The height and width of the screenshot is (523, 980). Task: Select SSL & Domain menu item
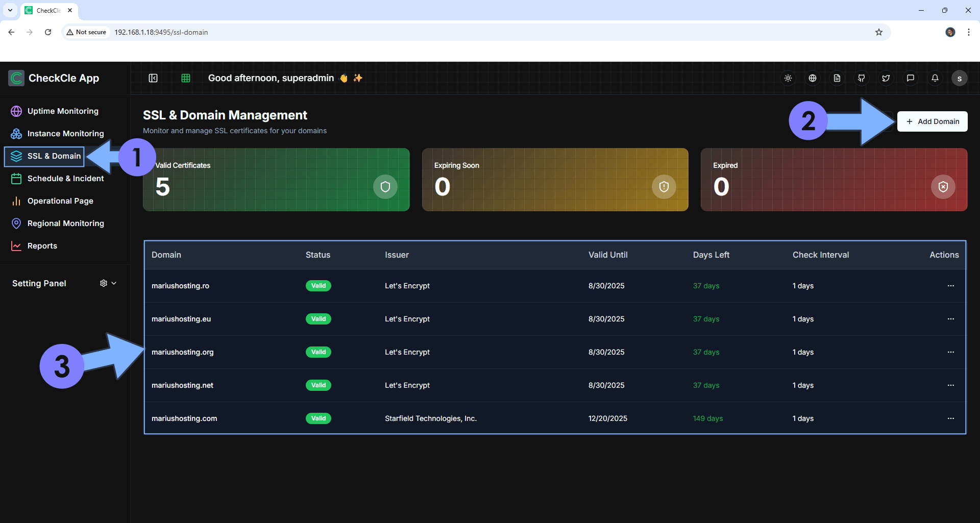(x=44, y=156)
